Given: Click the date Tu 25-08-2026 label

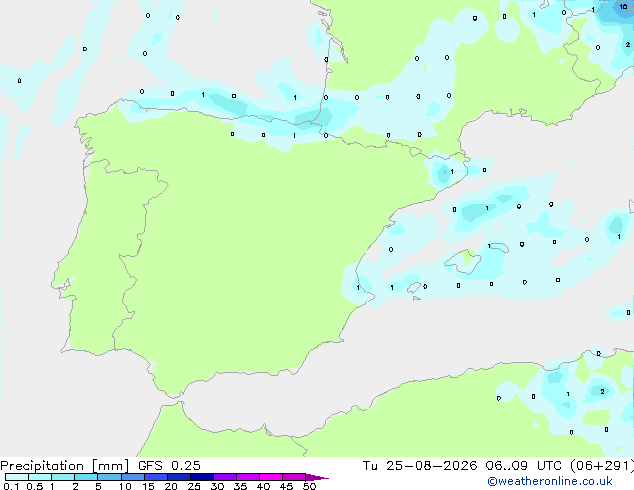Looking at the screenshot, I should click(420, 466).
